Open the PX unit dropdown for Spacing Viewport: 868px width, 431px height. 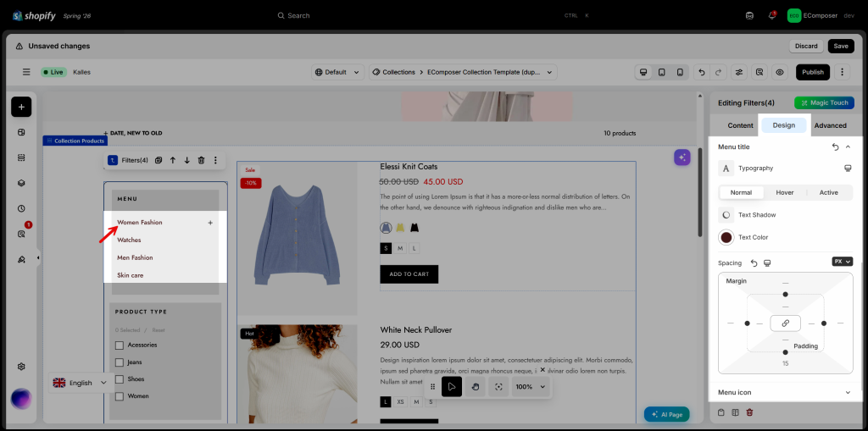[842, 261]
